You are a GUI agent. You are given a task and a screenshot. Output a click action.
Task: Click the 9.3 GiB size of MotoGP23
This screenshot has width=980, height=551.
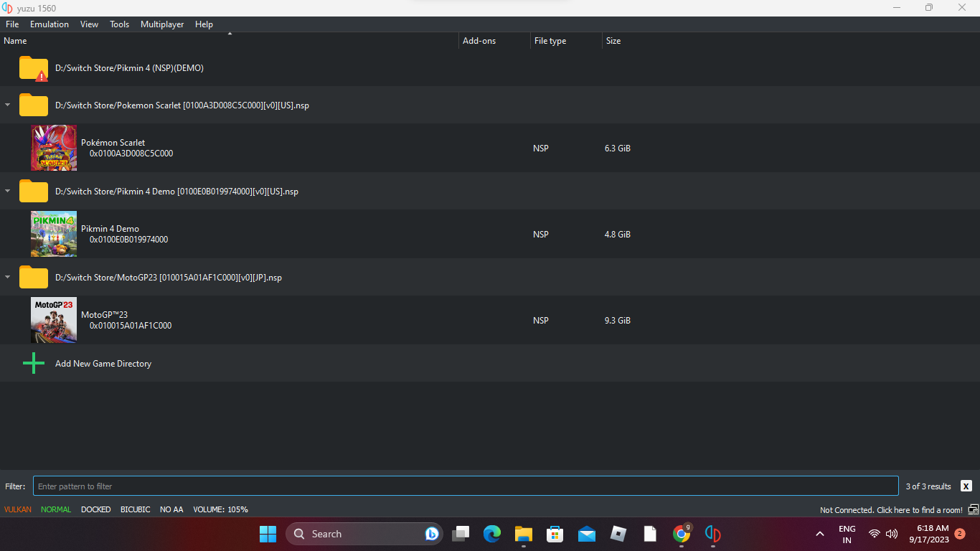click(x=618, y=321)
